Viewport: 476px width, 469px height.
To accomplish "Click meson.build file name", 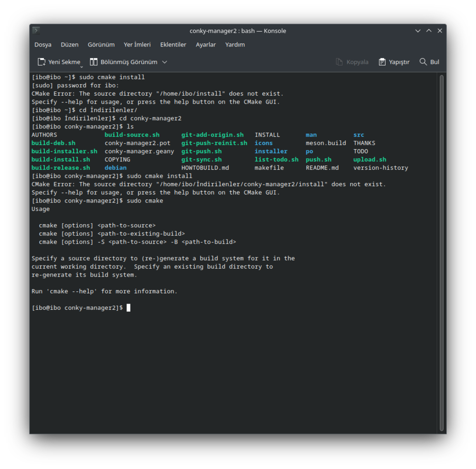I will [326, 143].
